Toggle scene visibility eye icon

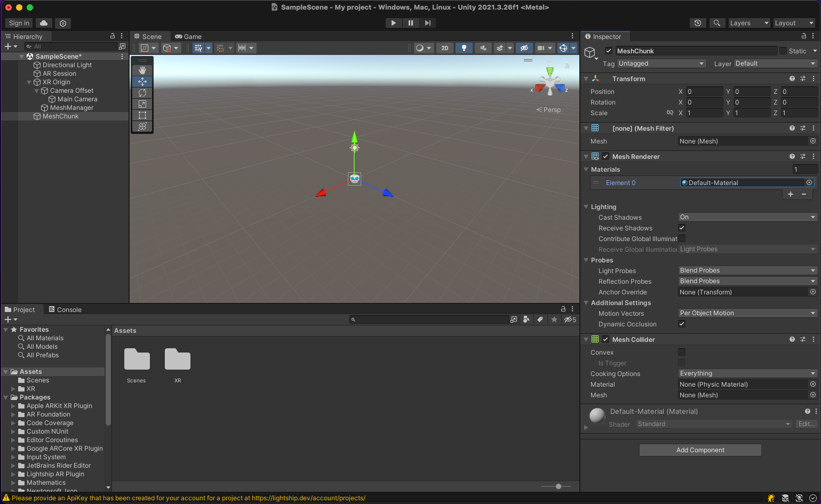click(524, 48)
